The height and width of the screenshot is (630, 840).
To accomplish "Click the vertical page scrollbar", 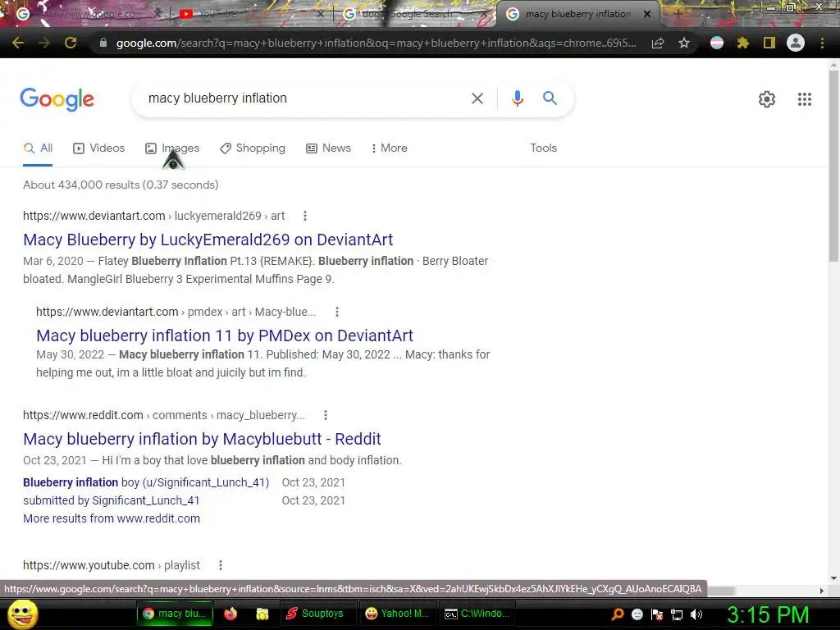I will [833, 166].
